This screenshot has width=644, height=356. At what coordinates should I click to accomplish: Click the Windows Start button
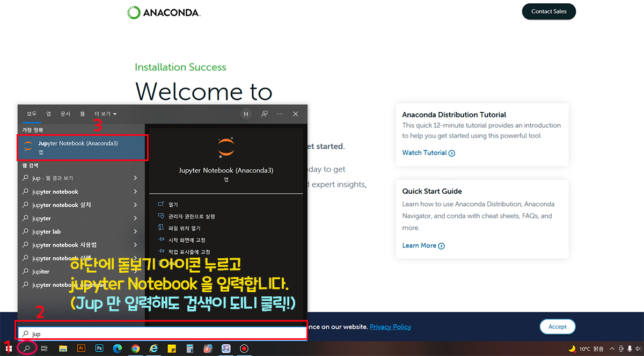(x=8, y=348)
